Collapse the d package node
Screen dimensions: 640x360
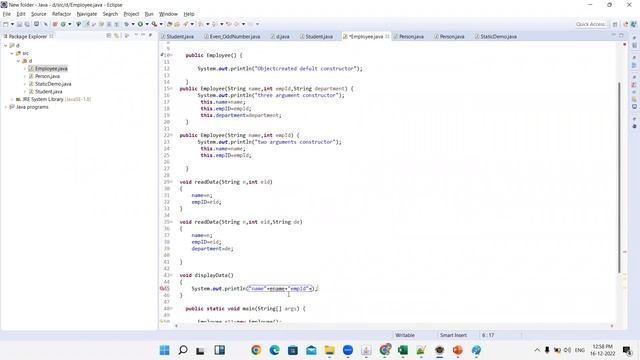18,61
